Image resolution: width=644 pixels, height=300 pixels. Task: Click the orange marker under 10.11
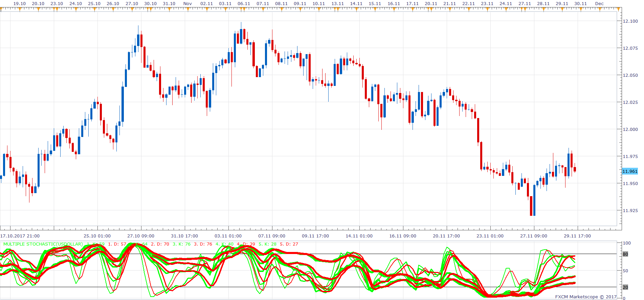[319, 9]
